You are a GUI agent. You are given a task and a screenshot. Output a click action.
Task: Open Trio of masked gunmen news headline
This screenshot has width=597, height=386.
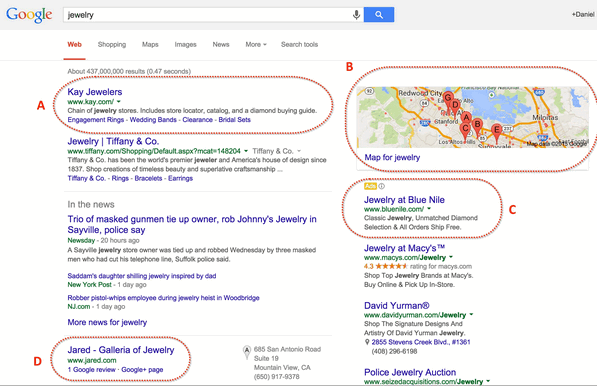[x=192, y=224]
